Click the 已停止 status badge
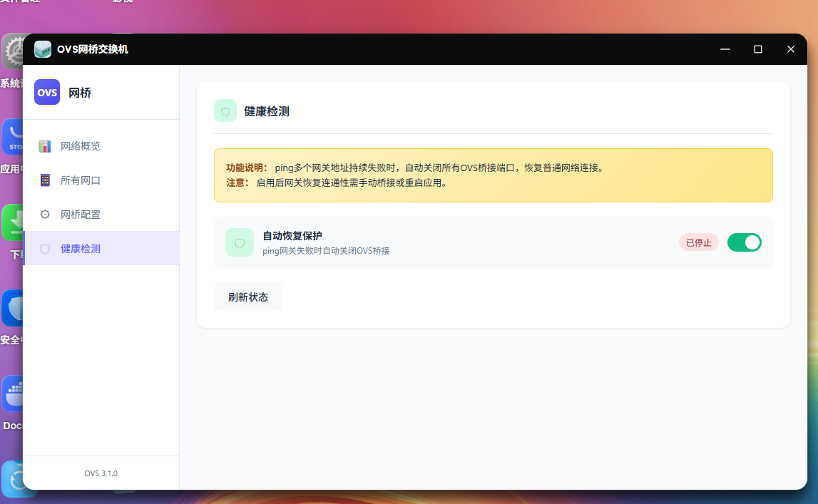 698,242
